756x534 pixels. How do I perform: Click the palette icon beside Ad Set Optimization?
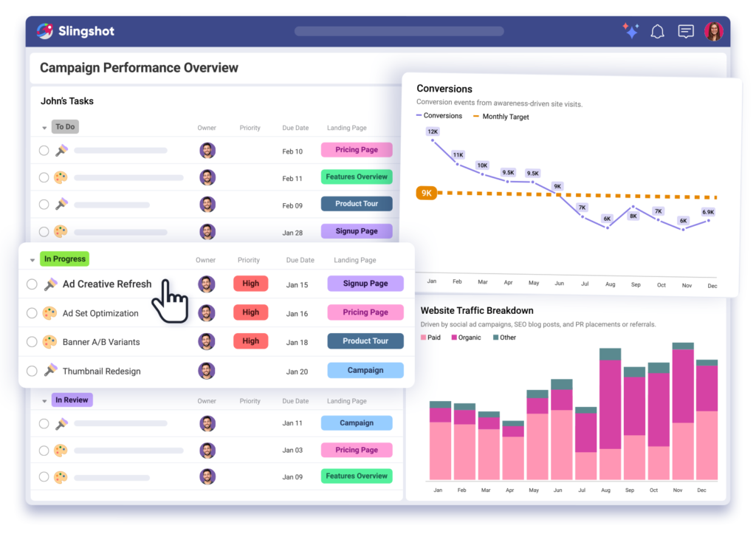click(x=49, y=312)
